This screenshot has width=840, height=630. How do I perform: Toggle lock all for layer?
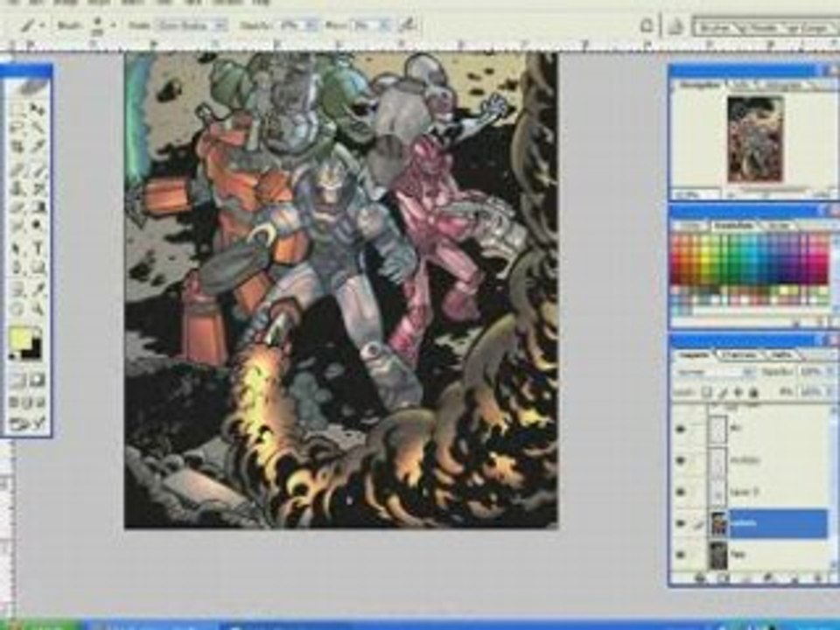753,393
